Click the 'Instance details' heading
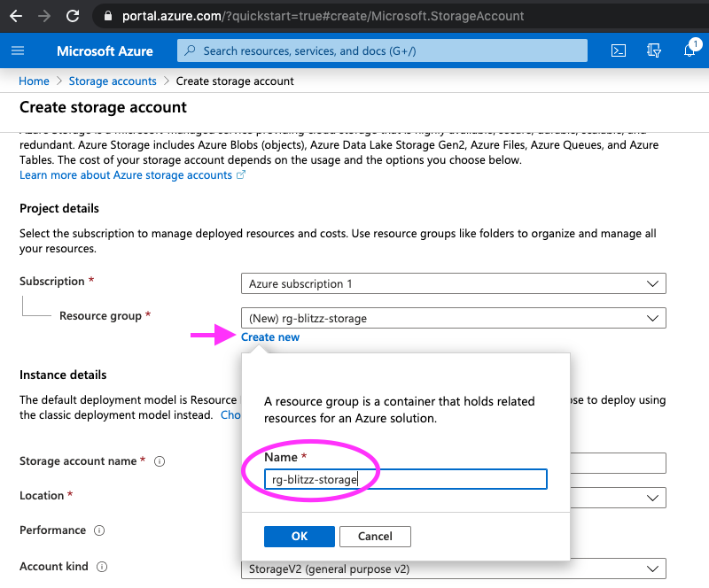 (x=63, y=375)
